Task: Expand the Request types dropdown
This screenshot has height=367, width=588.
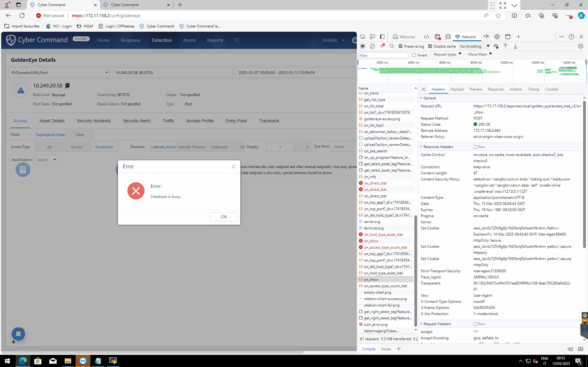Action: click(447, 54)
